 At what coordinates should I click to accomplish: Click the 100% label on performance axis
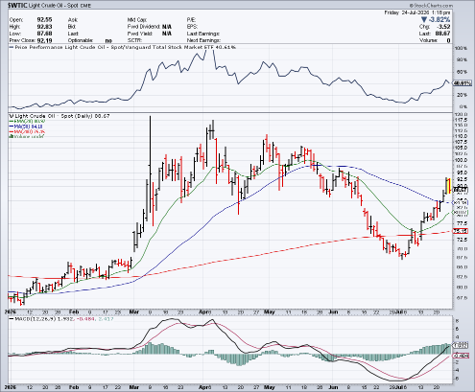pyautogui.click(x=461, y=49)
